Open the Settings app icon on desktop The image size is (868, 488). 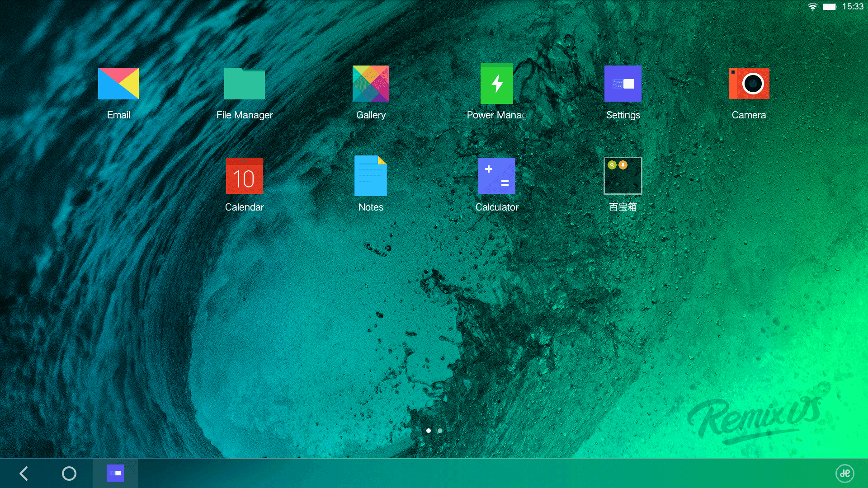click(623, 84)
